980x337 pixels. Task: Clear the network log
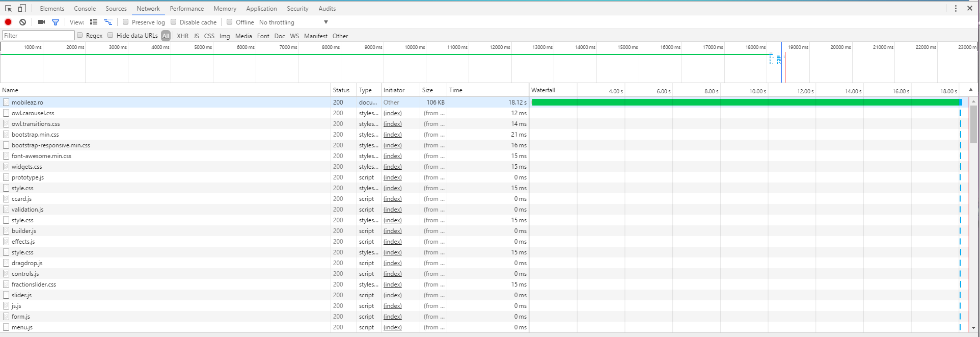22,22
